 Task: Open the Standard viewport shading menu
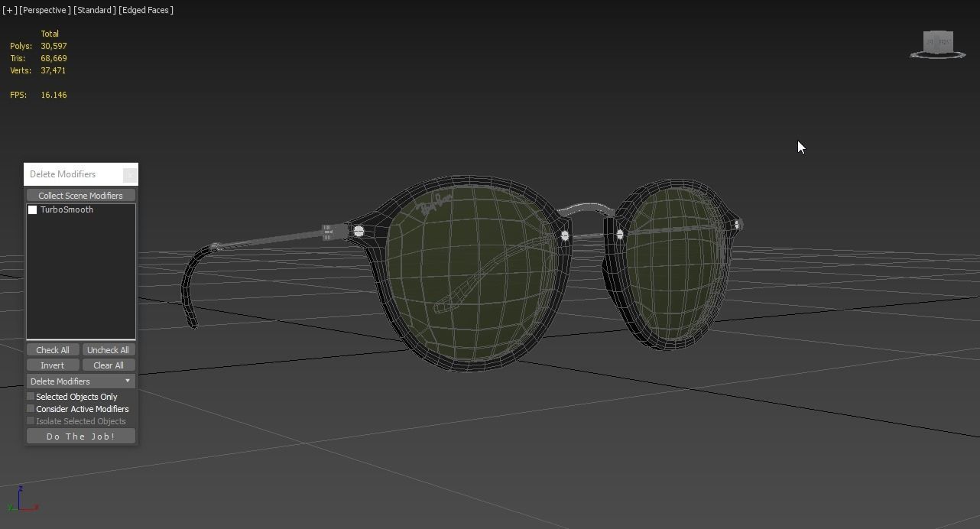pyautogui.click(x=95, y=10)
